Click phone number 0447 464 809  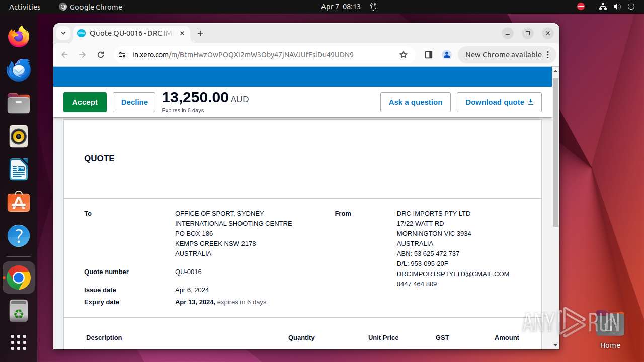click(x=417, y=284)
